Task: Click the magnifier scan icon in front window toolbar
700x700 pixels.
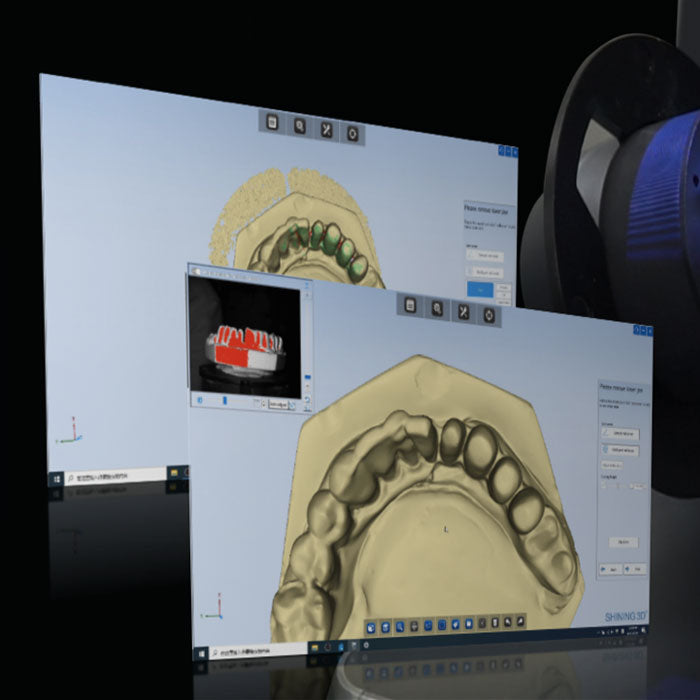Action: click(437, 308)
